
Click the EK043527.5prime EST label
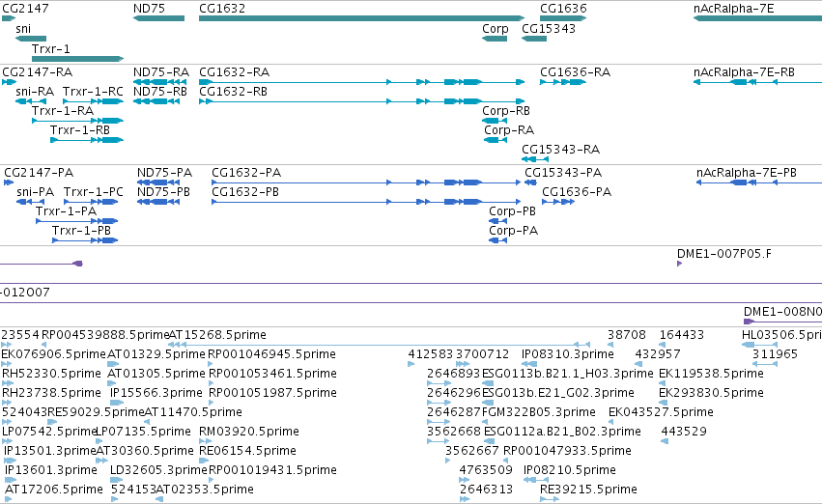point(661,412)
